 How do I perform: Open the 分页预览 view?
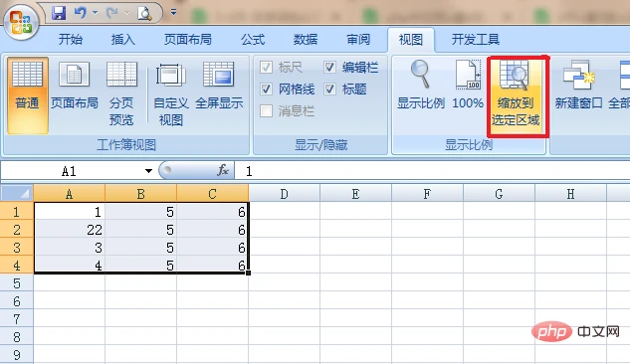pyautogui.click(x=121, y=93)
